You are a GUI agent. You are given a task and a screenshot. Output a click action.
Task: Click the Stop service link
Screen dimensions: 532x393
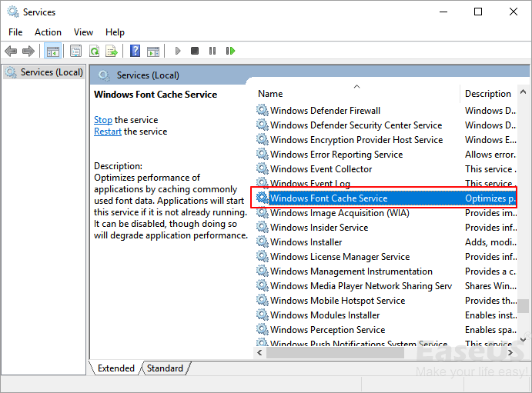tap(102, 120)
